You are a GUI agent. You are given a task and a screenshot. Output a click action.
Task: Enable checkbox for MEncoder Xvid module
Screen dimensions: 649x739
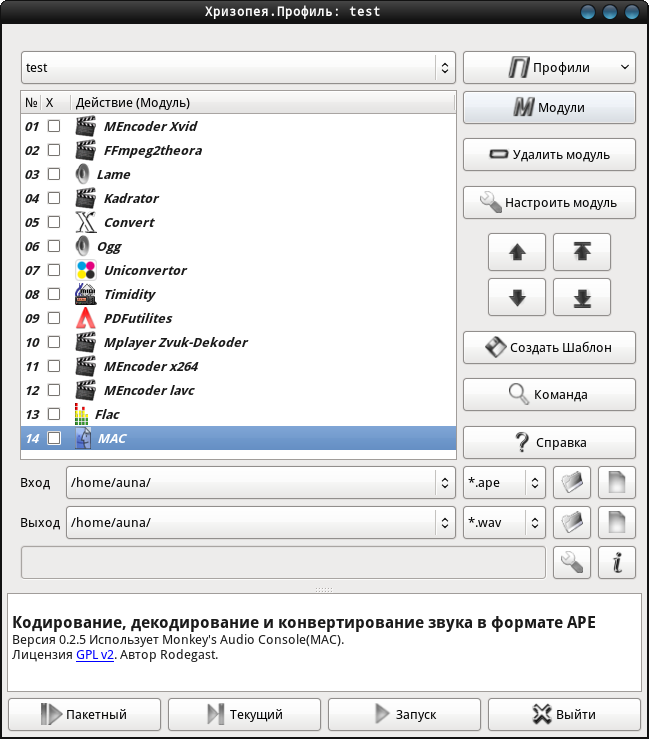54,126
